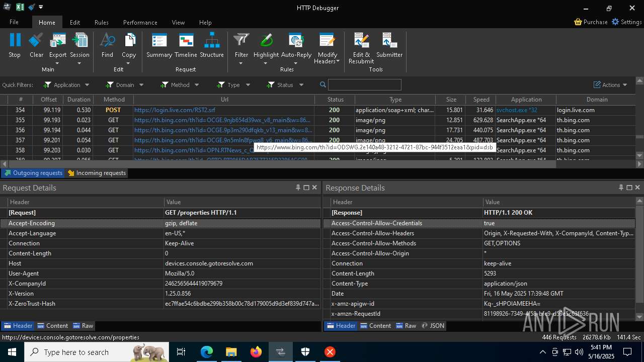Sort by the Duration column header

tap(78, 100)
